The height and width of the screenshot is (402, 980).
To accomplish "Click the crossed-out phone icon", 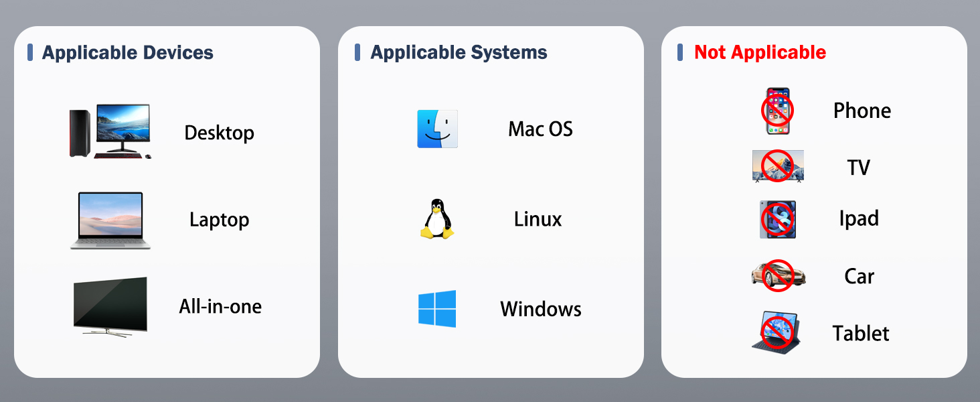I will coord(777,111).
